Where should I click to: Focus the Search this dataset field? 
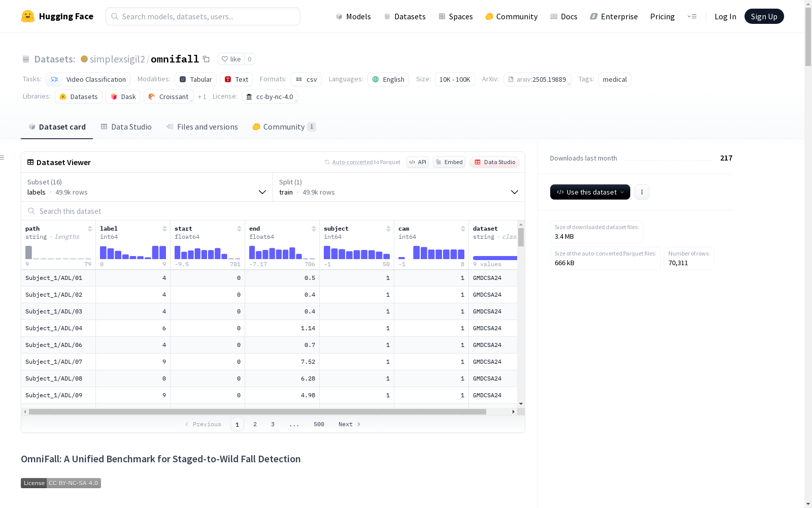[273, 211]
